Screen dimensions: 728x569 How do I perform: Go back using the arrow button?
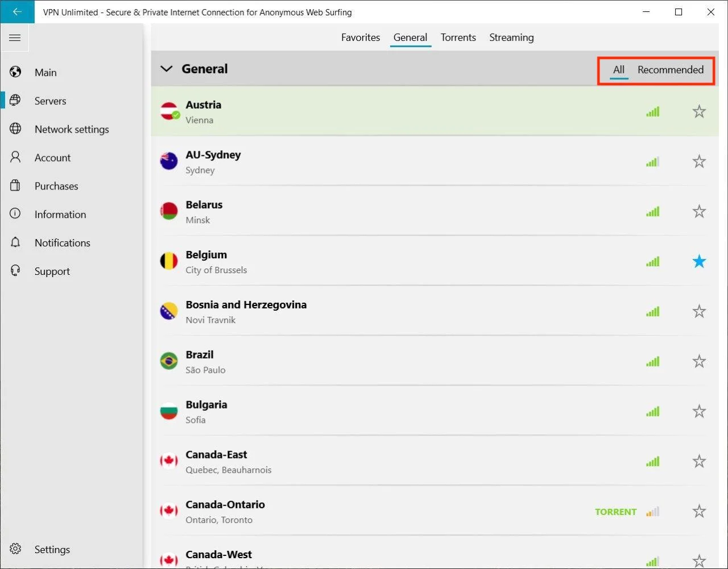click(x=17, y=11)
